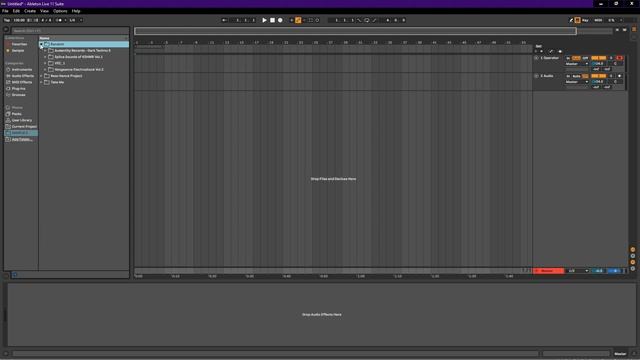This screenshot has width=640, height=360.
Task: Toggle Mixer section show button
Action: (633, 262)
